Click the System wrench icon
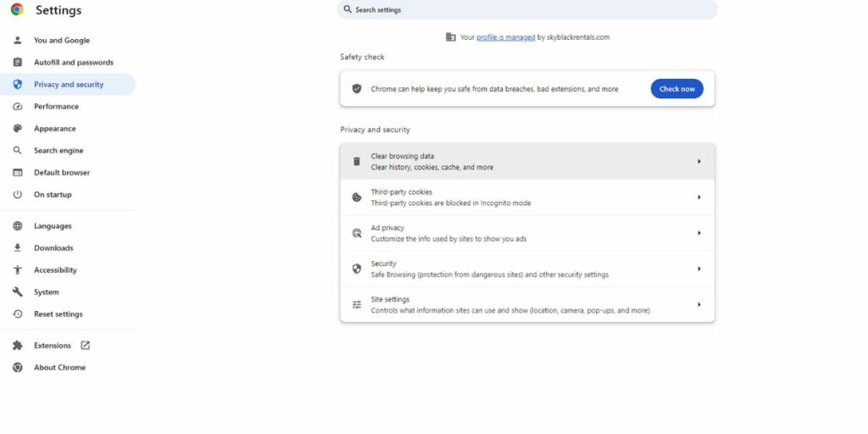 coord(18,292)
